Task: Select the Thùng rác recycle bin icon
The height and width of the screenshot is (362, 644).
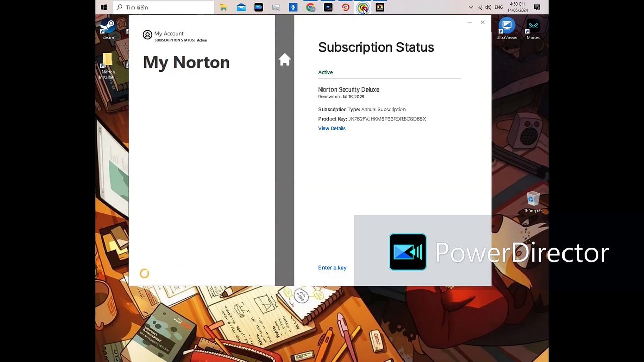Action: tap(533, 202)
